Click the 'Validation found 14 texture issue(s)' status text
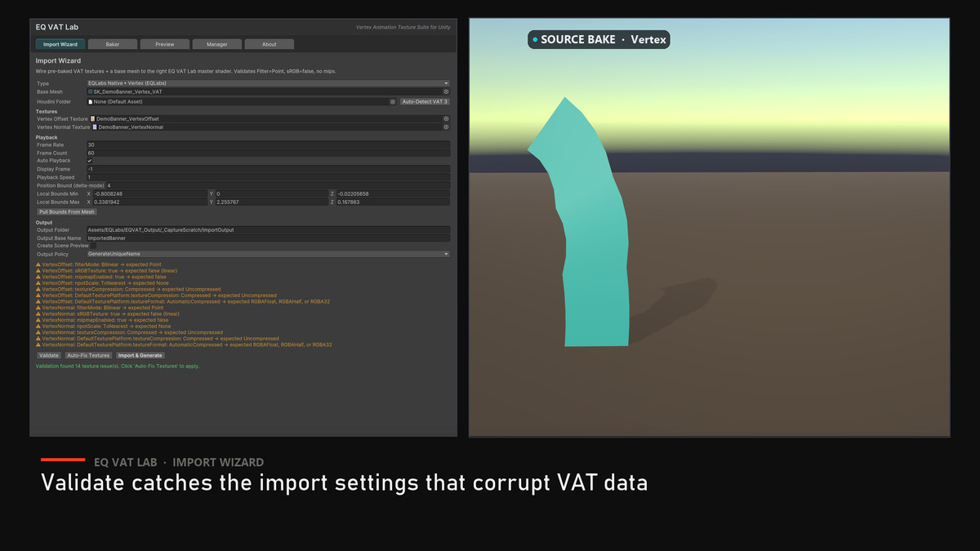980x551 pixels. [118, 367]
